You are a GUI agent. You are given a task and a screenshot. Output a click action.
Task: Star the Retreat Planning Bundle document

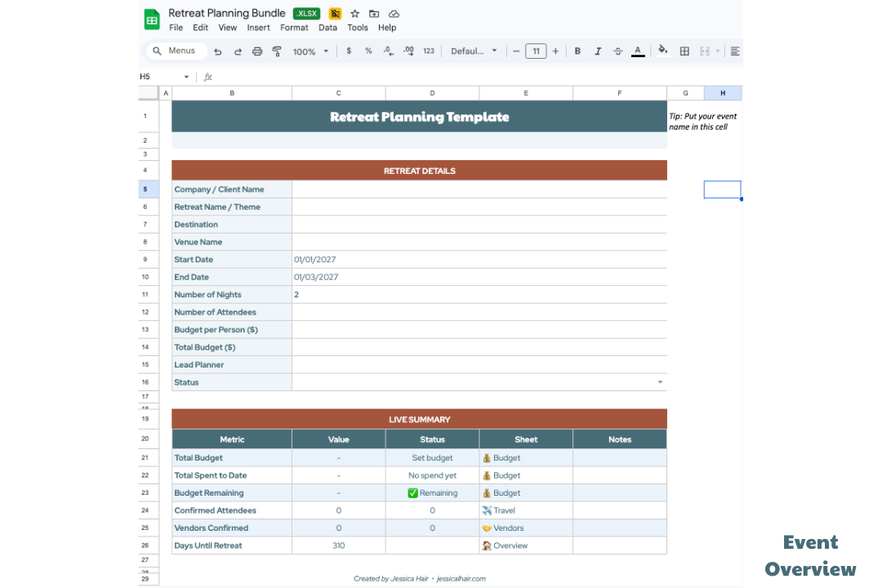tap(354, 13)
